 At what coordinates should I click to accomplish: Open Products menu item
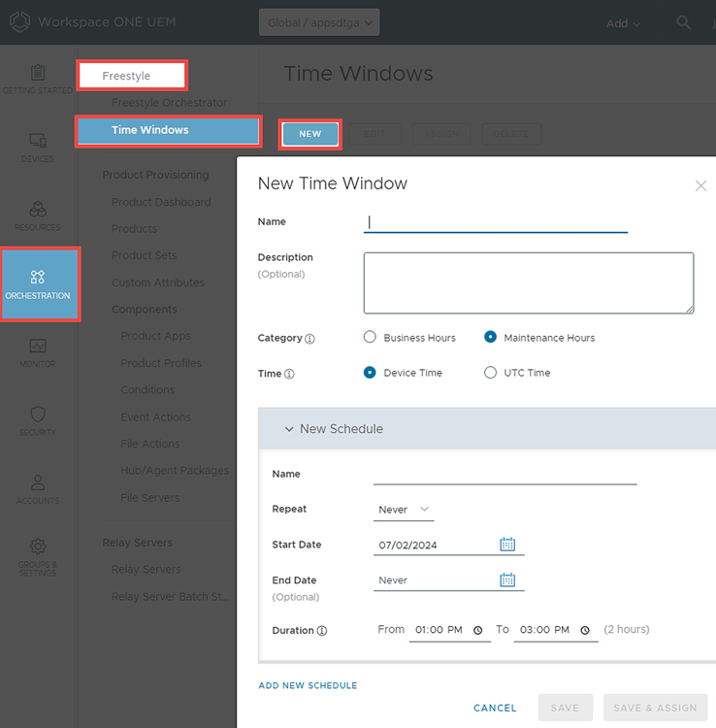(x=134, y=229)
